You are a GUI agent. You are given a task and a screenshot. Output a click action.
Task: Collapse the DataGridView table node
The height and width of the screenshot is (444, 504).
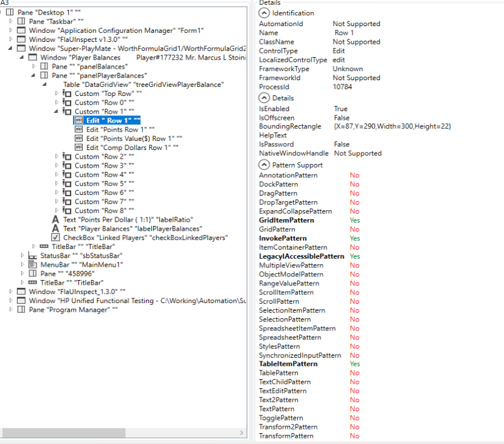[44, 84]
